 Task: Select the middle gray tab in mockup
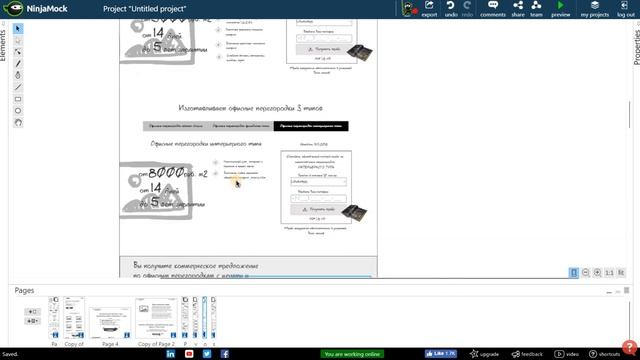pyautogui.click(x=241, y=126)
